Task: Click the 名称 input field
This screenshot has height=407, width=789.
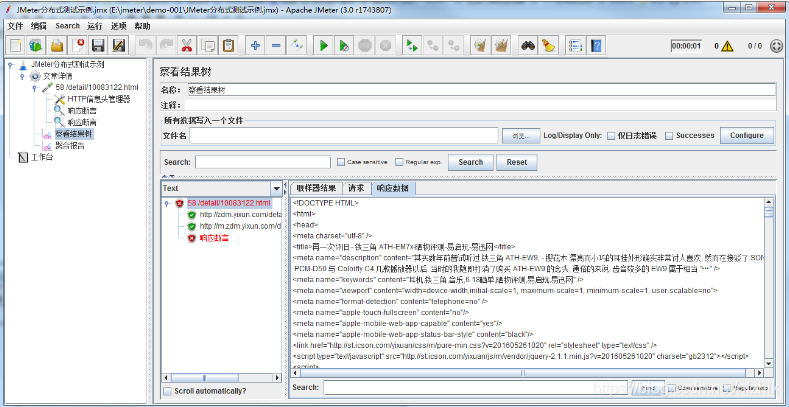Action: (481, 90)
